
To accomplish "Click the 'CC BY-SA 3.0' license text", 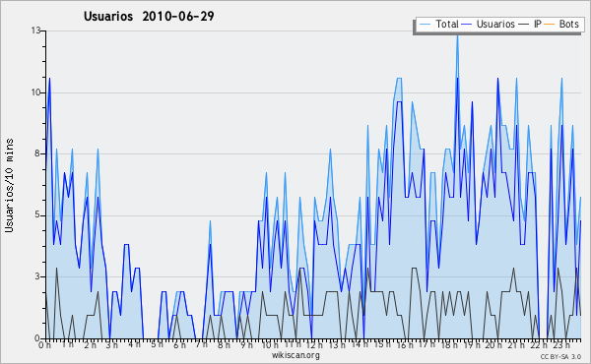I will (x=560, y=357).
